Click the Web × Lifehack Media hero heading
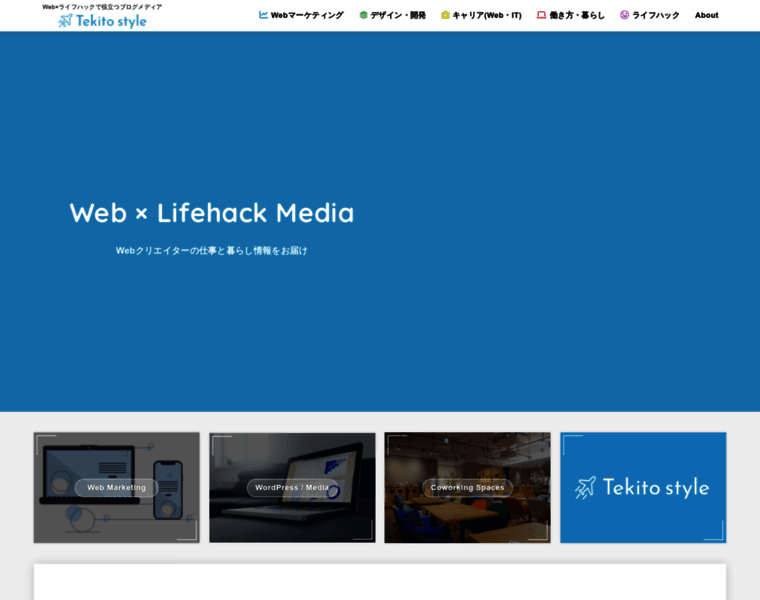Viewport: 760px width, 600px height. (x=212, y=213)
